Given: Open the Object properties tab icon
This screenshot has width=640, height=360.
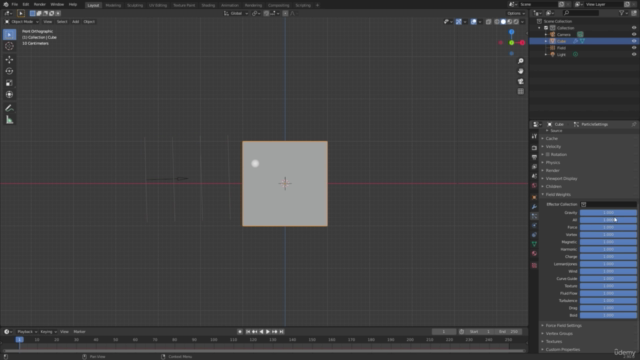Looking at the screenshot, I should click(x=534, y=197).
